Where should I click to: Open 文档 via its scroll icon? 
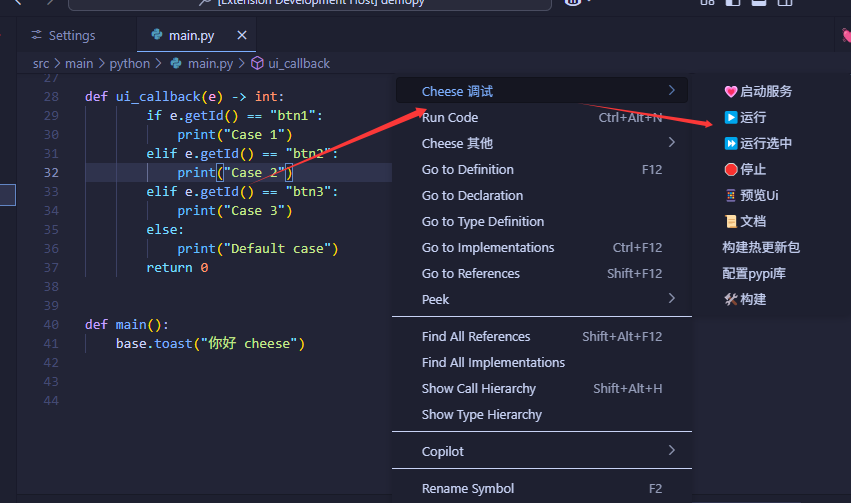[731, 221]
